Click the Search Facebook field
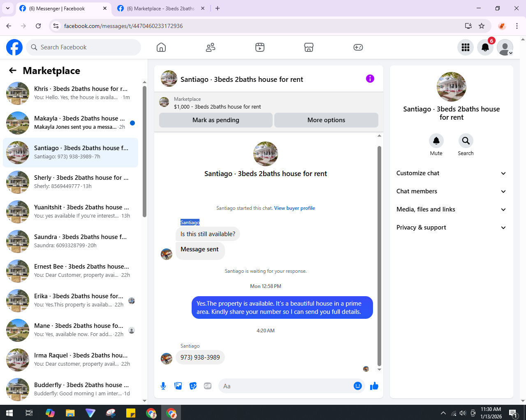This screenshot has height=420, width=526. 83,47
